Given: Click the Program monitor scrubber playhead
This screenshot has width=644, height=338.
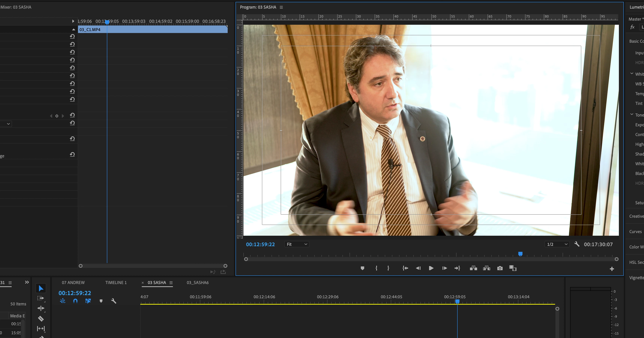Looking at the screenshot, I should pyautogui.click(x=520, y=254).
